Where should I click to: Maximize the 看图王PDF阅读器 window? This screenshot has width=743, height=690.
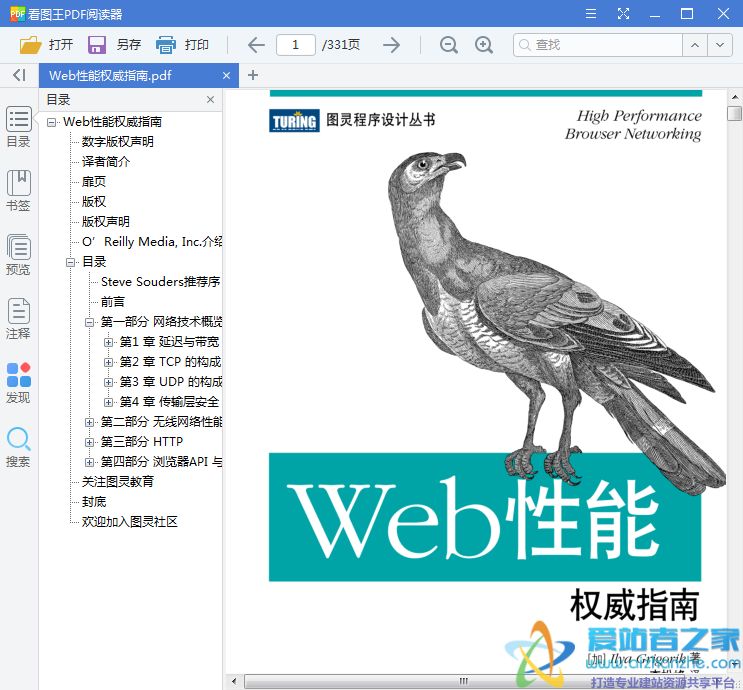coord(687,14)
